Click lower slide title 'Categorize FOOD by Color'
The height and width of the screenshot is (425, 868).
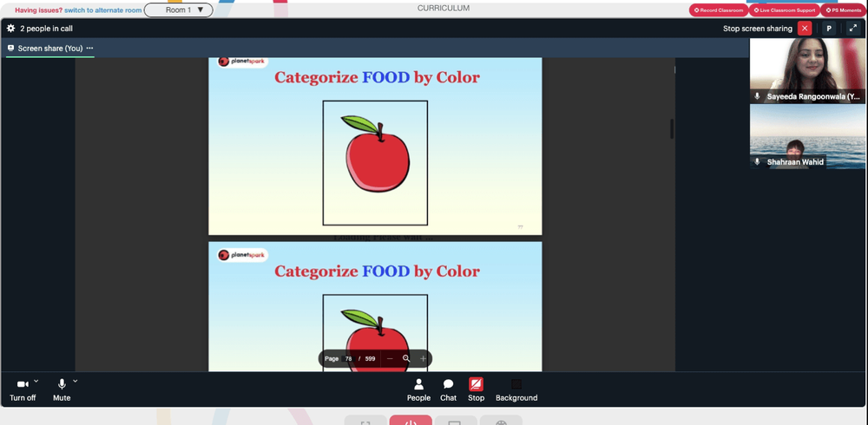[x=377, y=271]
